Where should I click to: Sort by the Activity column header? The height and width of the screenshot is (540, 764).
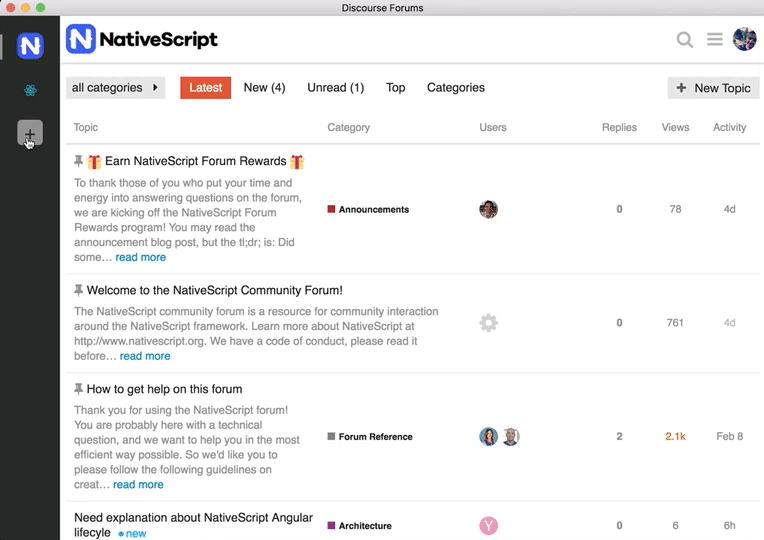(729, 127)
